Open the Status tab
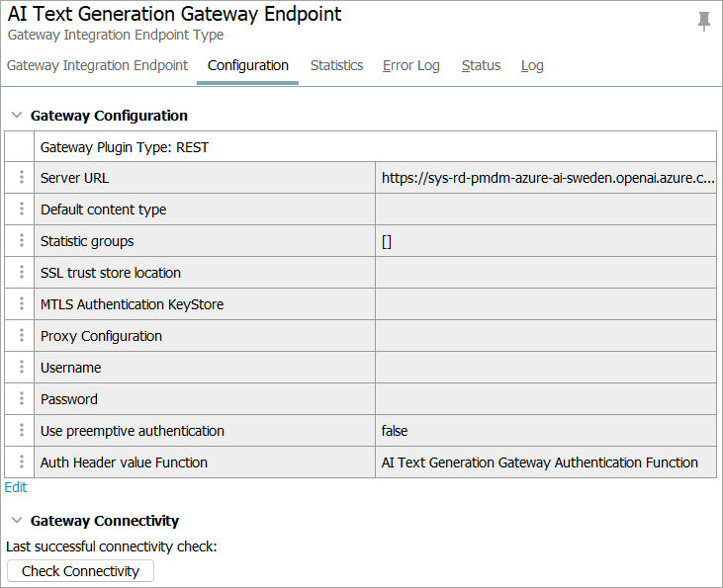 point(481,65)
